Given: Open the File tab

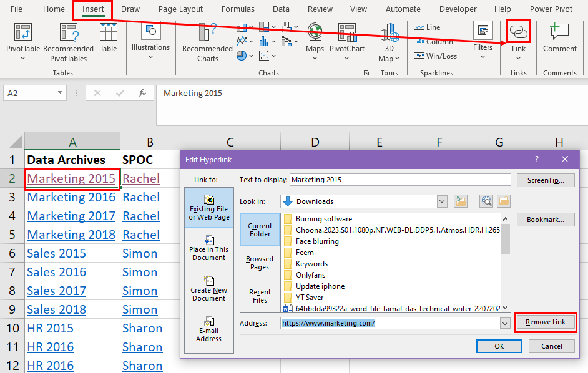Looking at the screenshot, I should (x=16, y=9).
